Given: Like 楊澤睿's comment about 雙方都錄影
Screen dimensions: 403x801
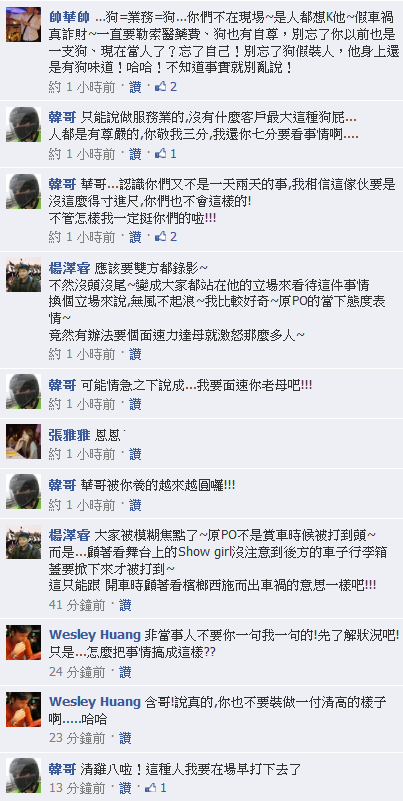Looking at the screenshot, I should (x=135, y=354).
